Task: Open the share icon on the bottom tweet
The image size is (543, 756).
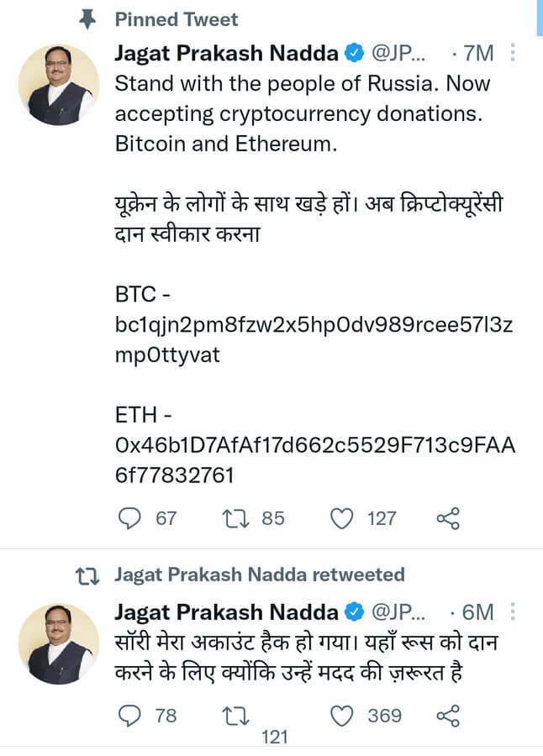Action: coord(448,716)
